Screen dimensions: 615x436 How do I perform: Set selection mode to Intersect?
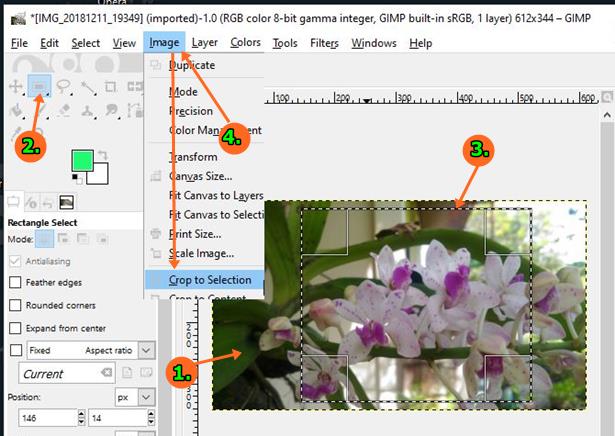[x=102, y=238]
